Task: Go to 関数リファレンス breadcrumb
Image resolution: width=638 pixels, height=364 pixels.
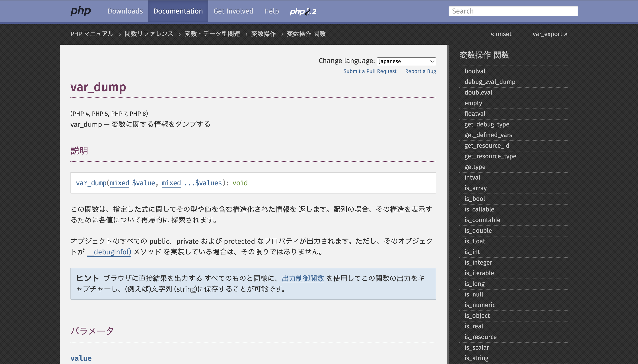Action: (x=149, y=34)
